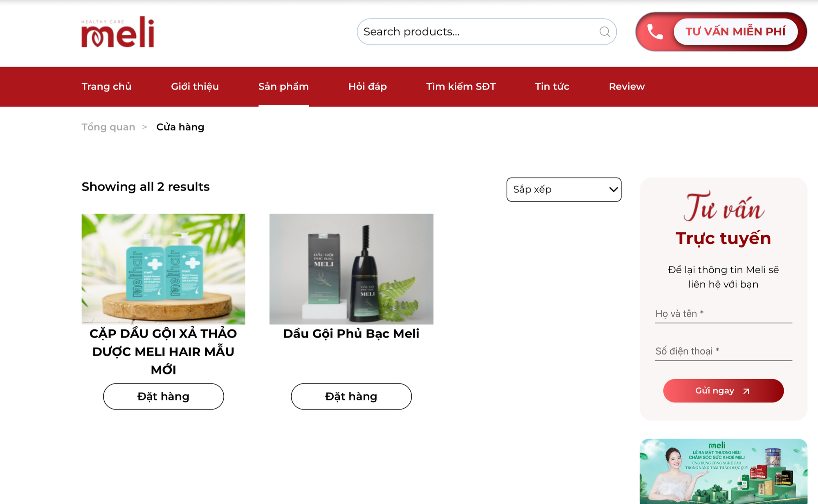Order Dầu Gội Phủ Bạc Meli

point(351,396)
